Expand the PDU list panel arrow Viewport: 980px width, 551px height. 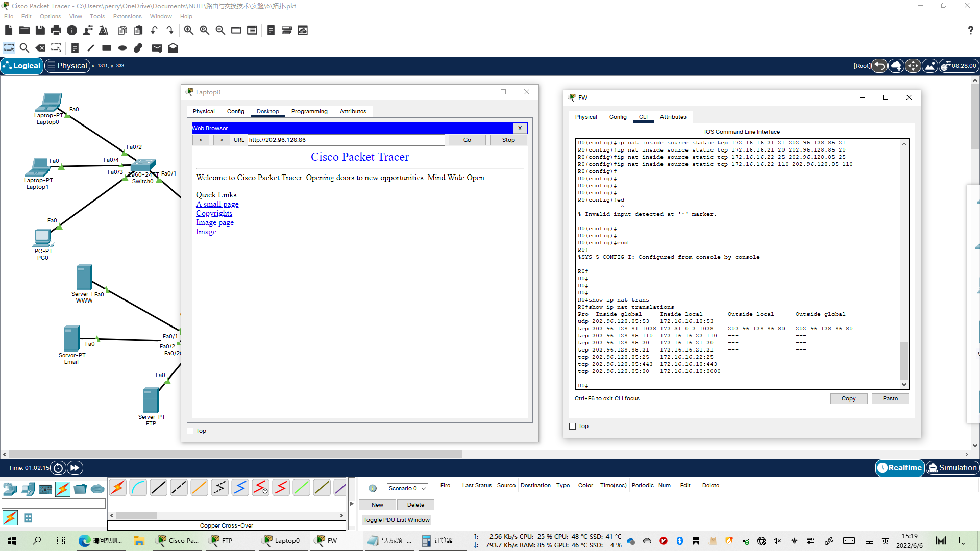click(352, 504)
